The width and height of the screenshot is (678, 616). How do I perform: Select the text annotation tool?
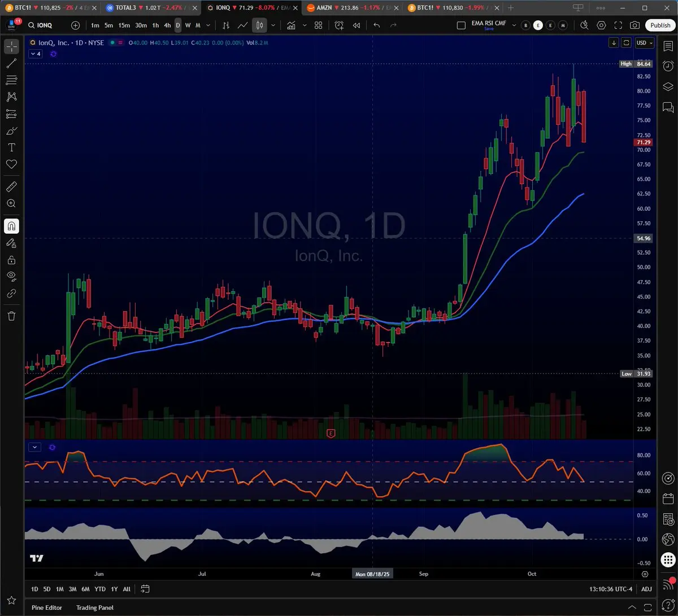point(11,147)
